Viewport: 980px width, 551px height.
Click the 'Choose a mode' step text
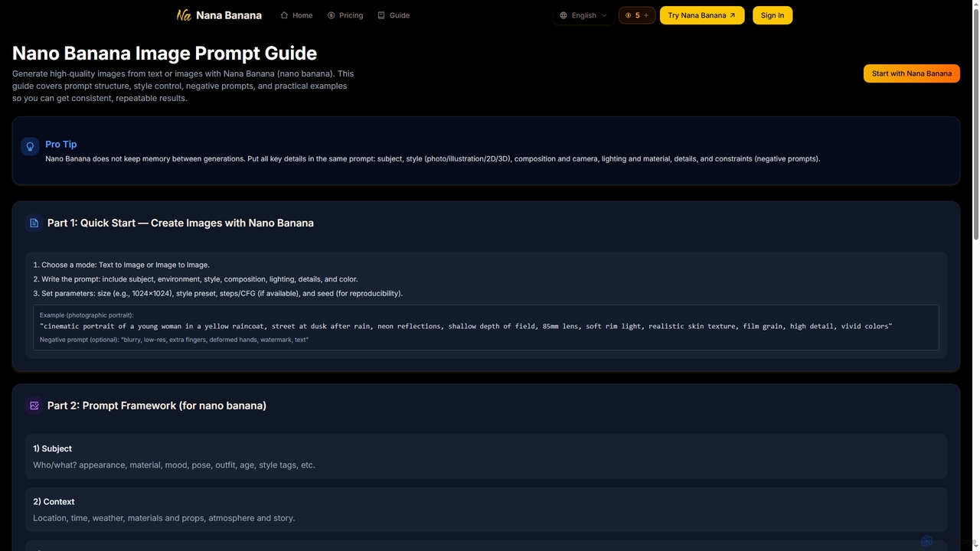click(122, 265)
